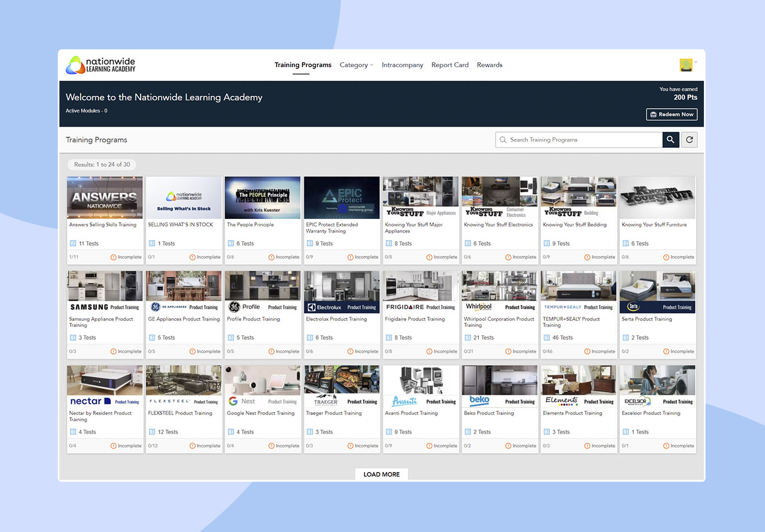The image size is (765, 532).
Task: Click Incomplete status icon on Frigidaire card
Action: tap(430, 352)
